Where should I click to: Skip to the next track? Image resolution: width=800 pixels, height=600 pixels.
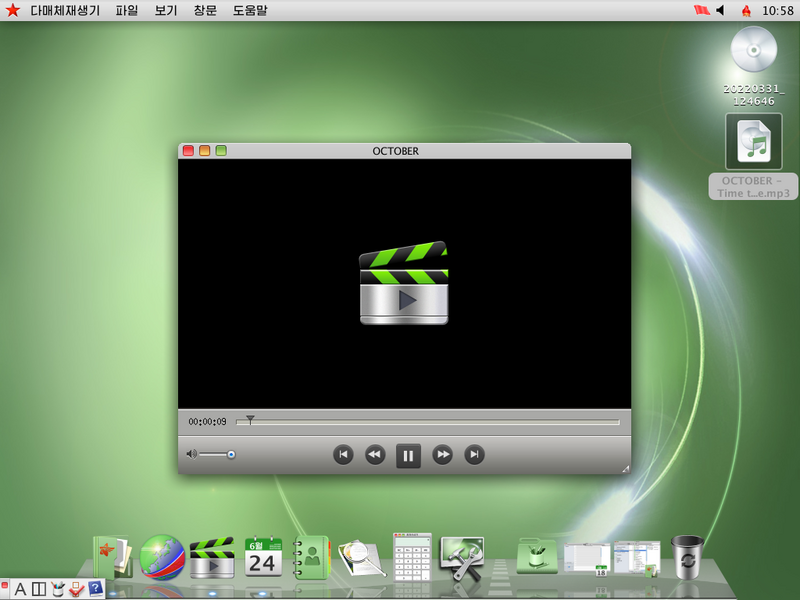(475, 456)
